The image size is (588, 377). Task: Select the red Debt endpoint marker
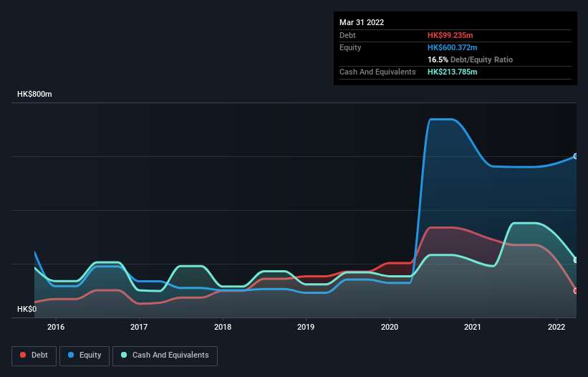576,291
